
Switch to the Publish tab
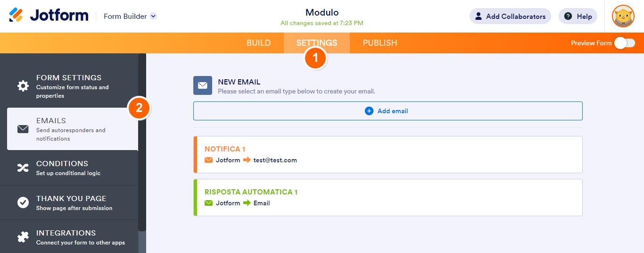coord(380,43)
